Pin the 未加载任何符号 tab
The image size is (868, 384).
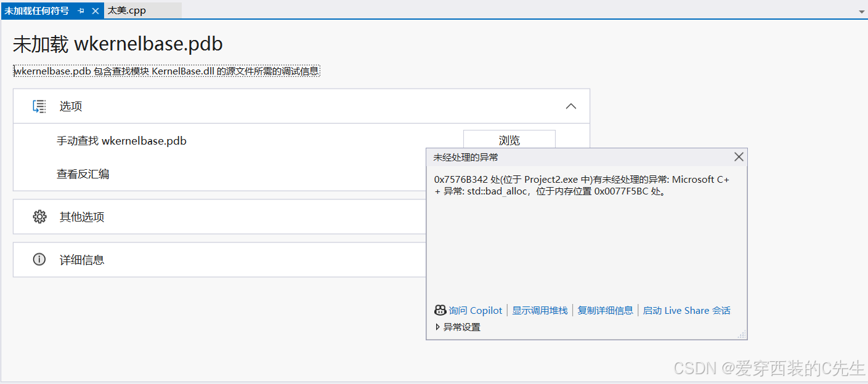[81, 11]
